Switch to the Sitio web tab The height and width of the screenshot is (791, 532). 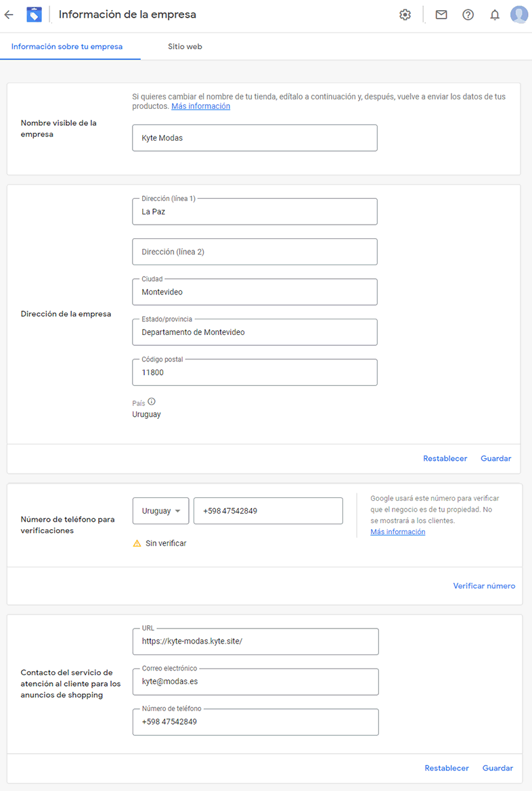click(x=185, y=47)
